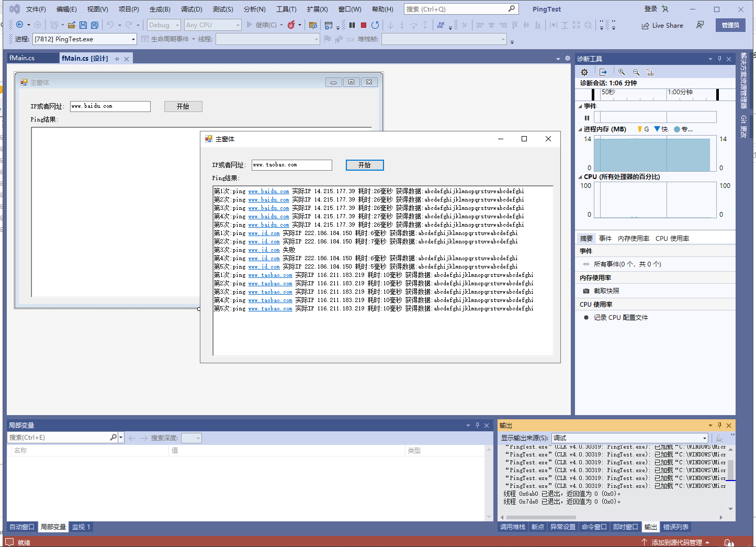756x547 pixels.
Task: Click the 截取快照 camera icon
Action: [x=586, y=291]
